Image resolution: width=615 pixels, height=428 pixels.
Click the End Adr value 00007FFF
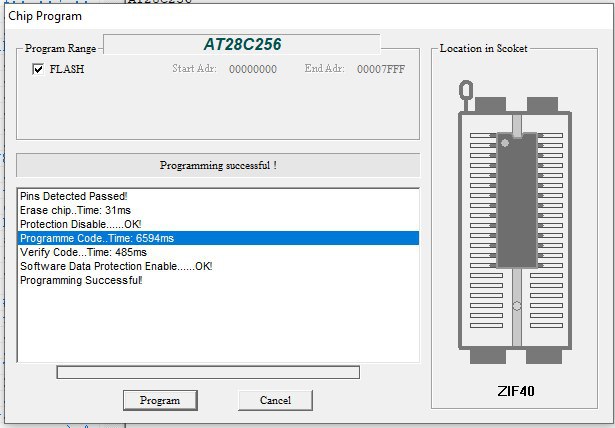(x=381, y=69)
